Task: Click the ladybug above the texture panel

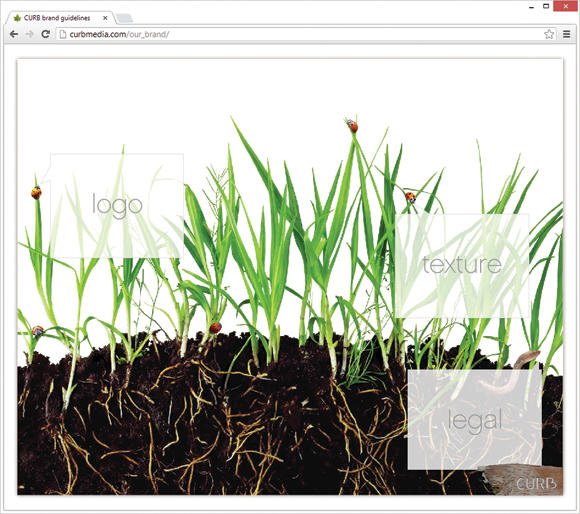Action: (411, 197)
